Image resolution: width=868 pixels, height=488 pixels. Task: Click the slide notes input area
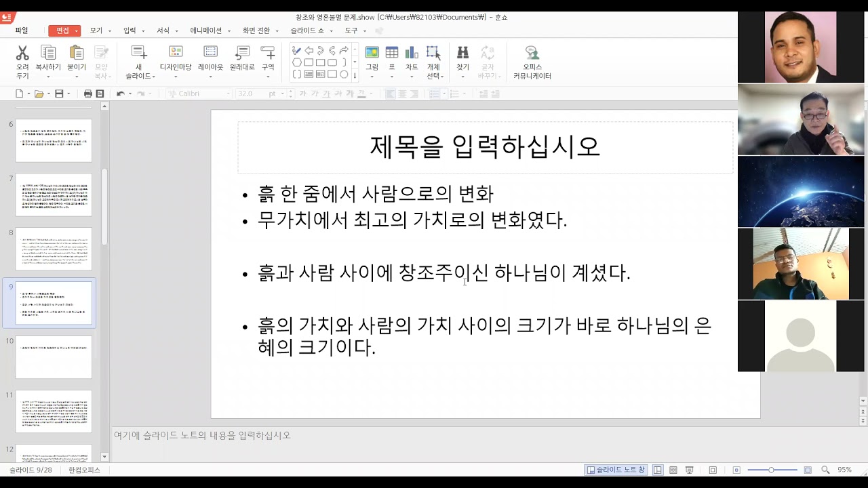[x=424, y=443]
